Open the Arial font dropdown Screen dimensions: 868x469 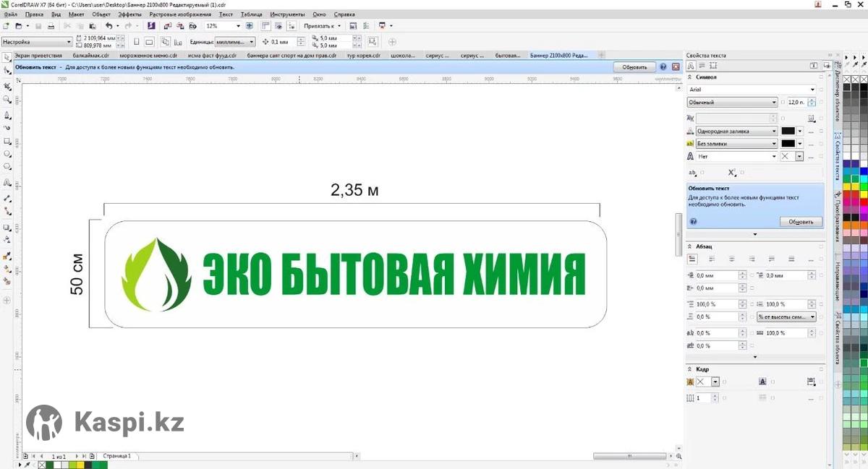(812, 90)
